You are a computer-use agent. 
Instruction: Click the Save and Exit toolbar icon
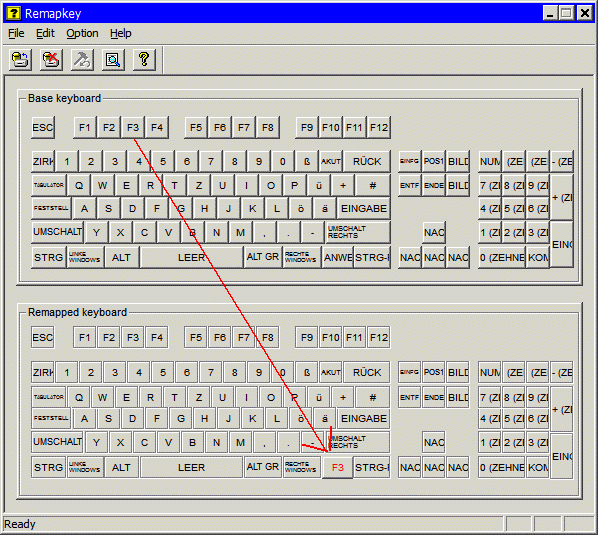point(20,60)
